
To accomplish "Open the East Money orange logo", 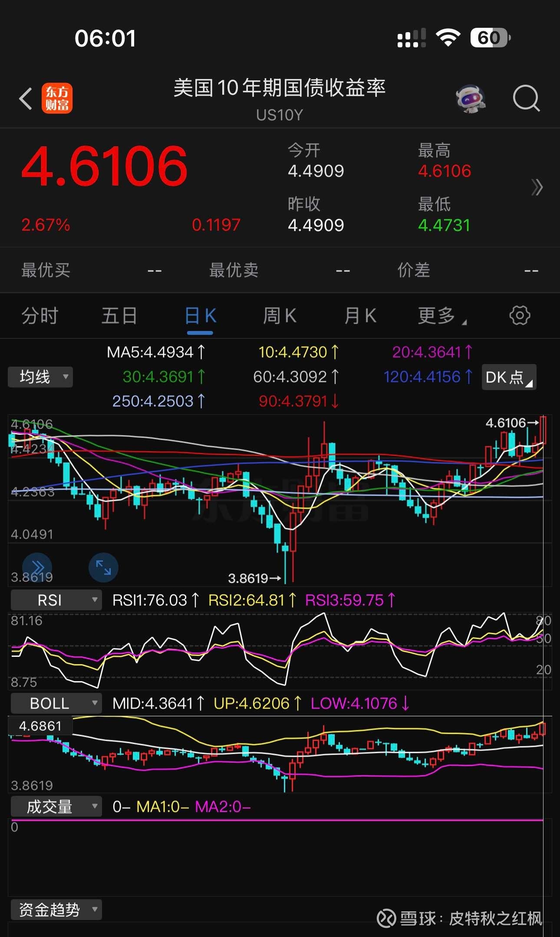I will pyautogui.click(x=57, y=99).
